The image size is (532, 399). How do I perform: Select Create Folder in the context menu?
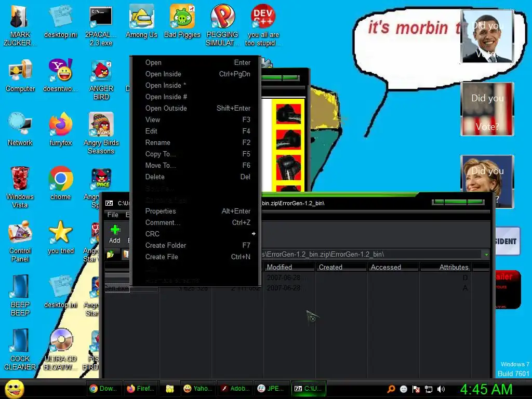point(198,245)
